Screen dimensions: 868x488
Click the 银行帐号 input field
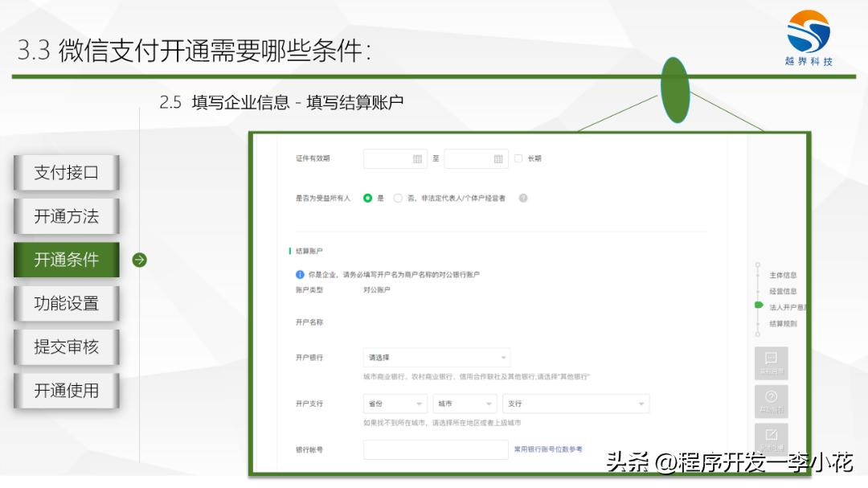pyautogui.click(x=436, y=449)
